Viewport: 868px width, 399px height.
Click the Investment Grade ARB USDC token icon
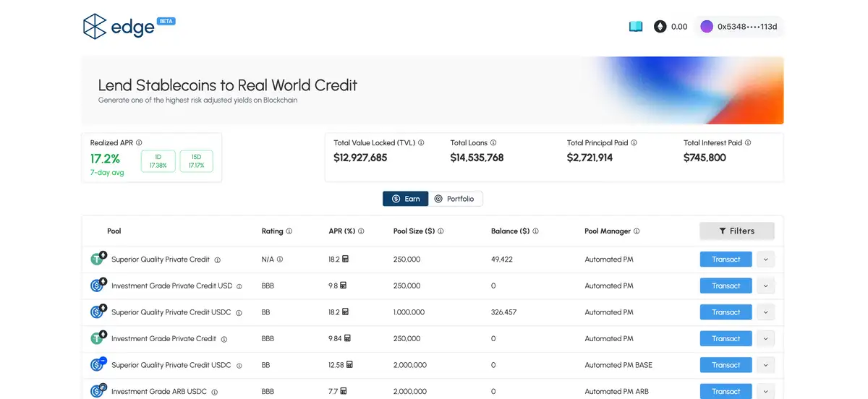click(x=98, y=390)
